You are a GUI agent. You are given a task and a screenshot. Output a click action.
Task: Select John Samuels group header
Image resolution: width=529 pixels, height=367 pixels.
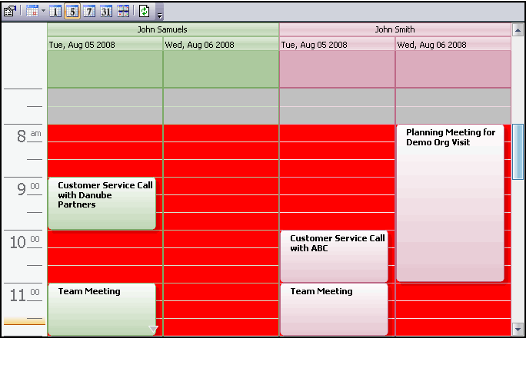[163, 30]
